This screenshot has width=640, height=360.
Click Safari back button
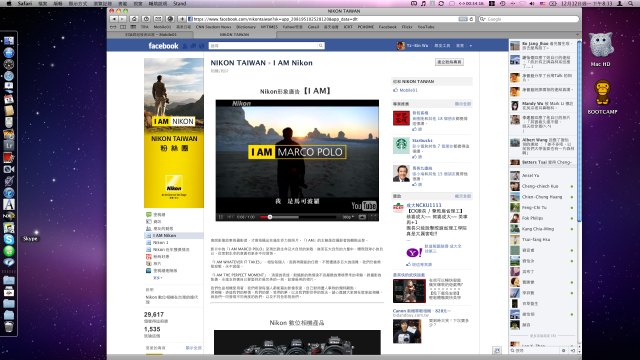[x=114, y=19]
